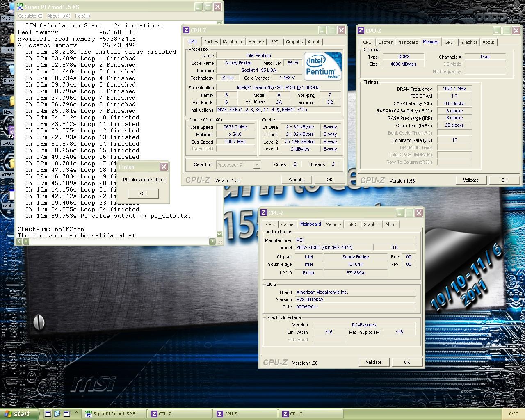This screenshot has width=525, height=420.
Task: Click the BIOS date 09/05/2011 field
Action: [x=355, y=307]
